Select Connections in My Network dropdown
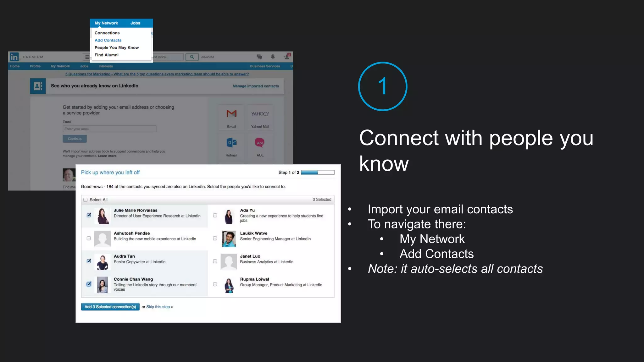The height and width of the screenshot is (362, 644). tap(107, 33)
